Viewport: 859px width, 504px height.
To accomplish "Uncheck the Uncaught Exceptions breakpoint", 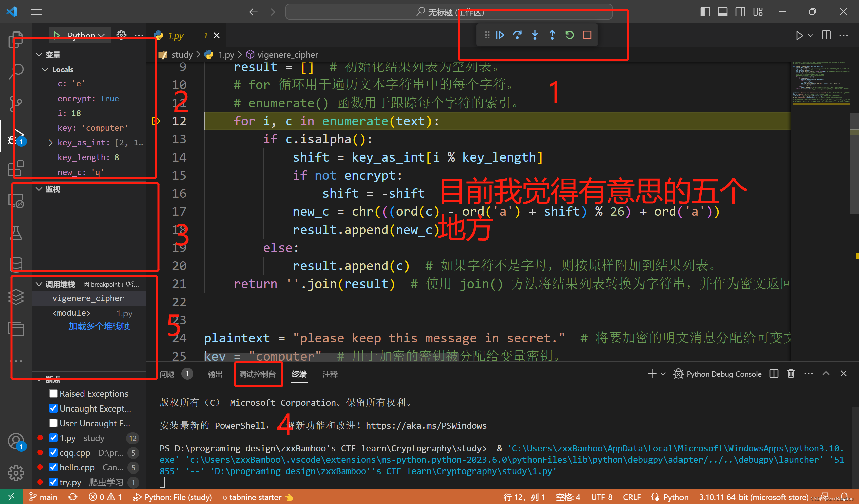I will pos(53,408).
